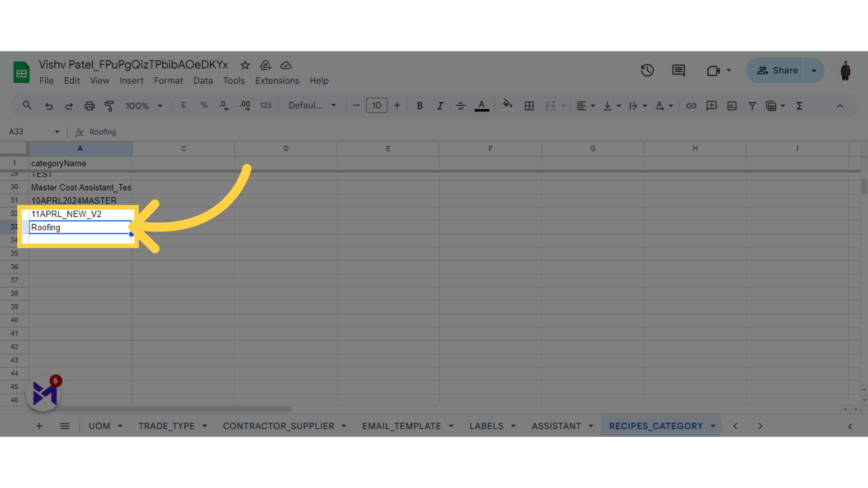Click the text color swatch indicator
This screenshot has height=488, width=868.
coord(481,110)
